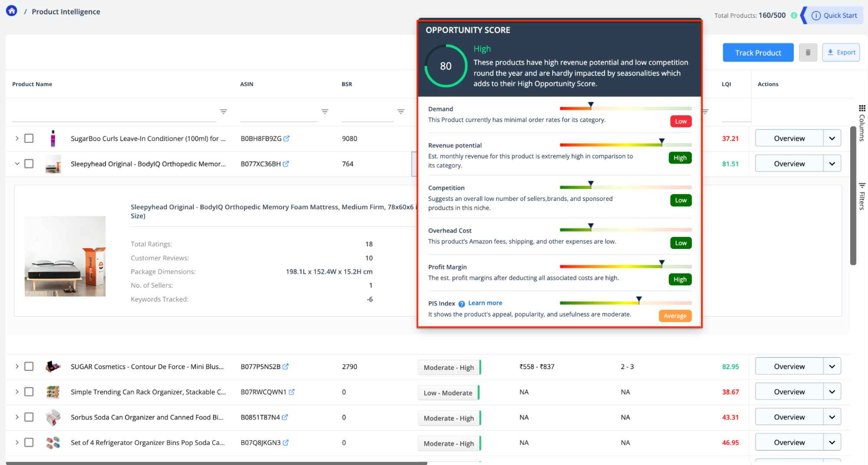This screenshot has width=868, height=465.
Task: Click the SUGAR Cosmetics product thumbnail
Action: click(x=53, y=366)
